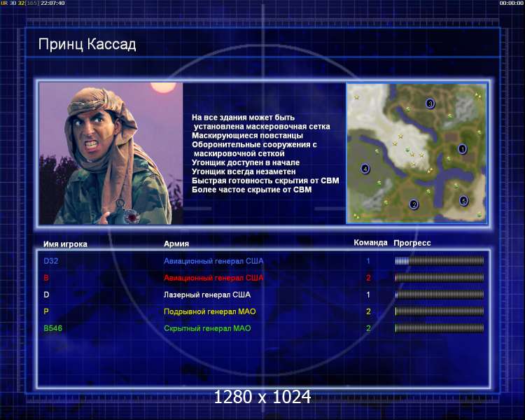The height and width of the screenshot is (420, 525).
Task: Click loading progress bar for red player B
Action: [x=440, y=278]
